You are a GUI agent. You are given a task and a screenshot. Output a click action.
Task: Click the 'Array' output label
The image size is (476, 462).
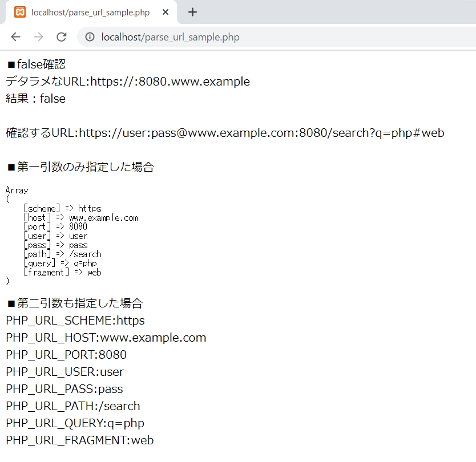pyautogui.click(x=17, y=191)
